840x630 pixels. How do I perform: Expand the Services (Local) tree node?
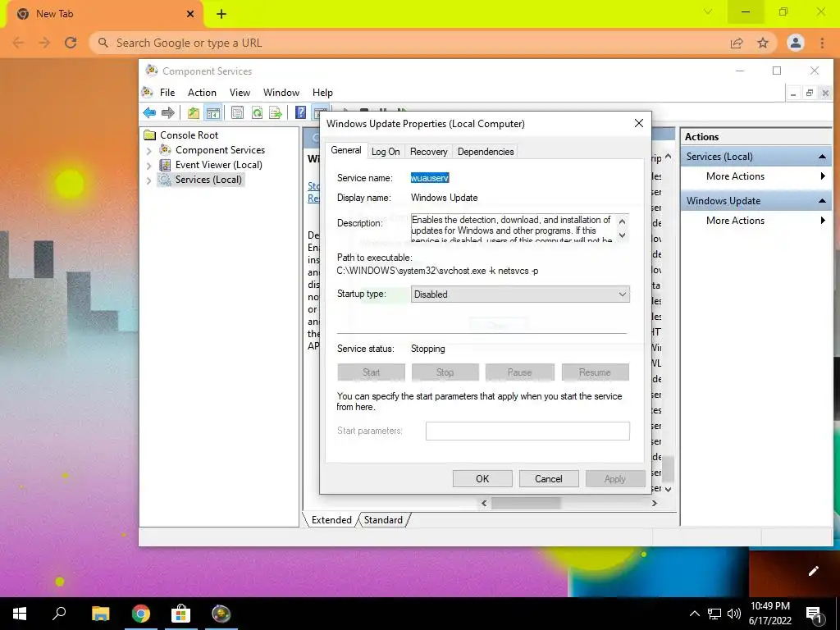149,180
